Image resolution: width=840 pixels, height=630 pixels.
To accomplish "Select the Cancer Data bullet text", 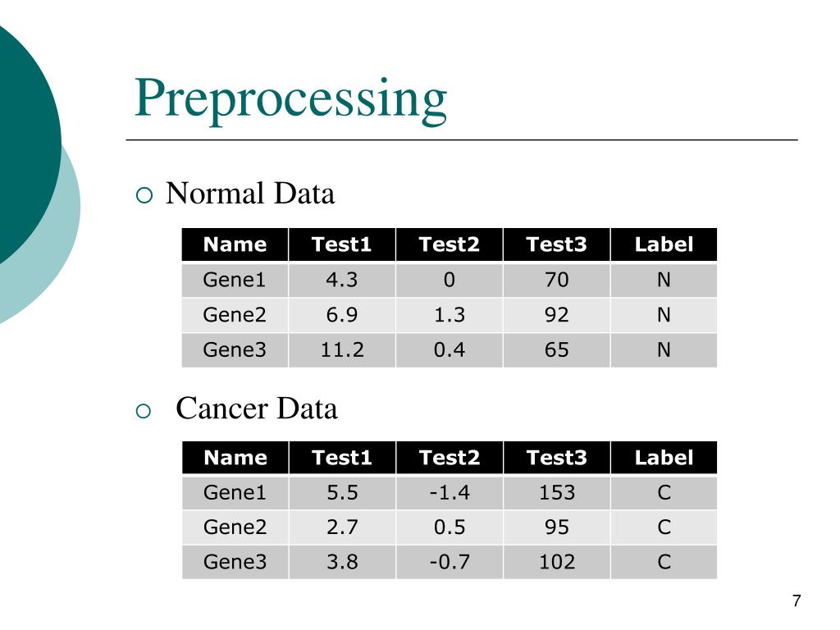I will 257,409.
